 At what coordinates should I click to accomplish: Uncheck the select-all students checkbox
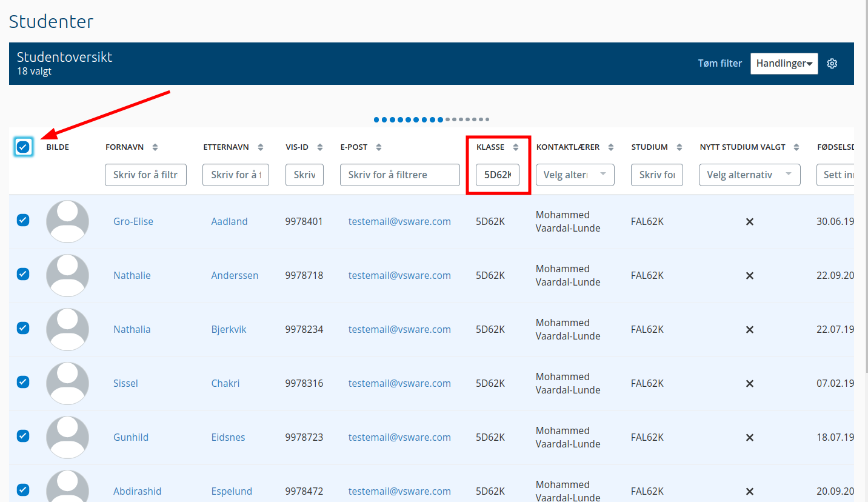point(23,147)
